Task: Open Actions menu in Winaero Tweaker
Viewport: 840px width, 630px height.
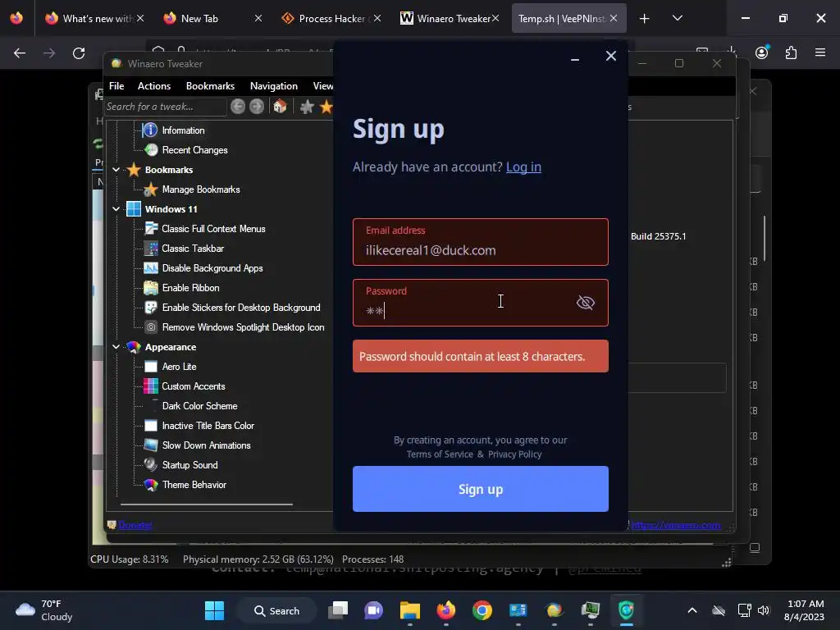Action: coord(154,86)
